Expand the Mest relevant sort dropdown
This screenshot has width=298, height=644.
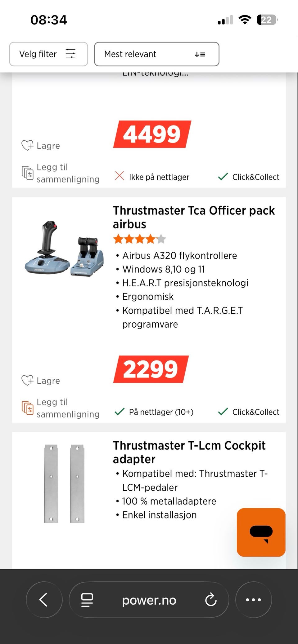pos(156,54)
